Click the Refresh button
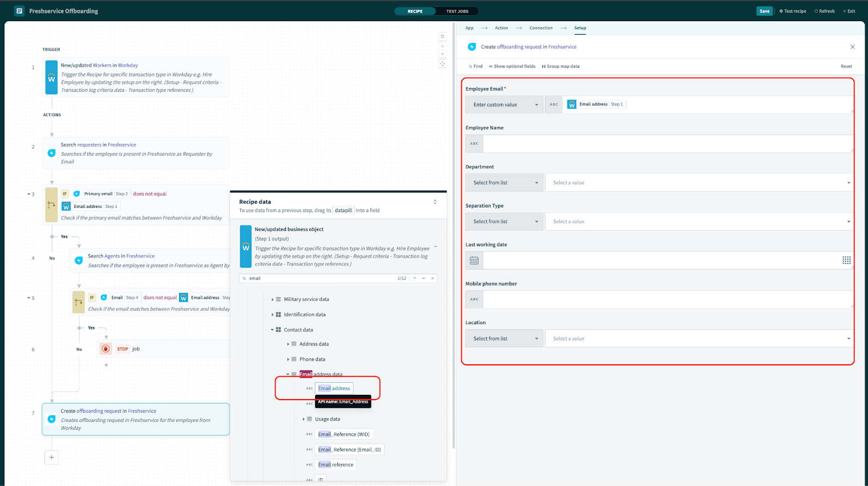Viewport: 868px width, 486px height. 825,11
